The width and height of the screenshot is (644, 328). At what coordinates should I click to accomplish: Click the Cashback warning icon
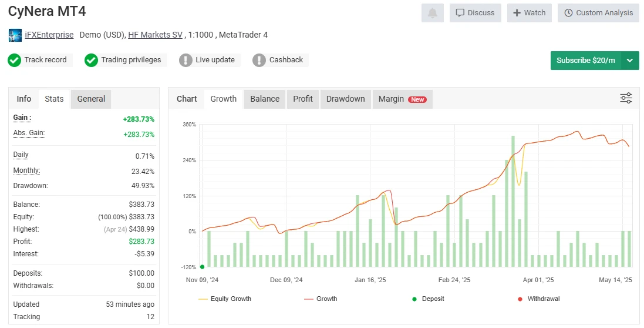tap(259, 60)
